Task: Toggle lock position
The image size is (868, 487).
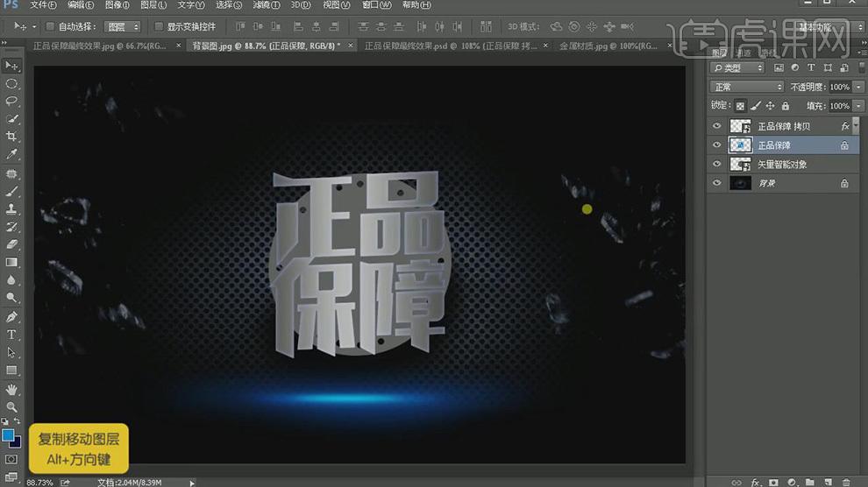Action: coord(770,106)
